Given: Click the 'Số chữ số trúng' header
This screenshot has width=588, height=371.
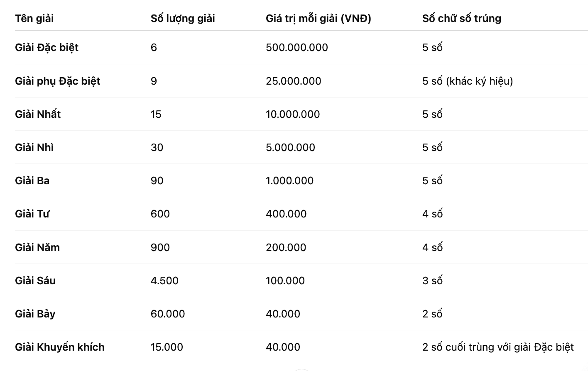Looking at the screenshot, I should point(462,18).
